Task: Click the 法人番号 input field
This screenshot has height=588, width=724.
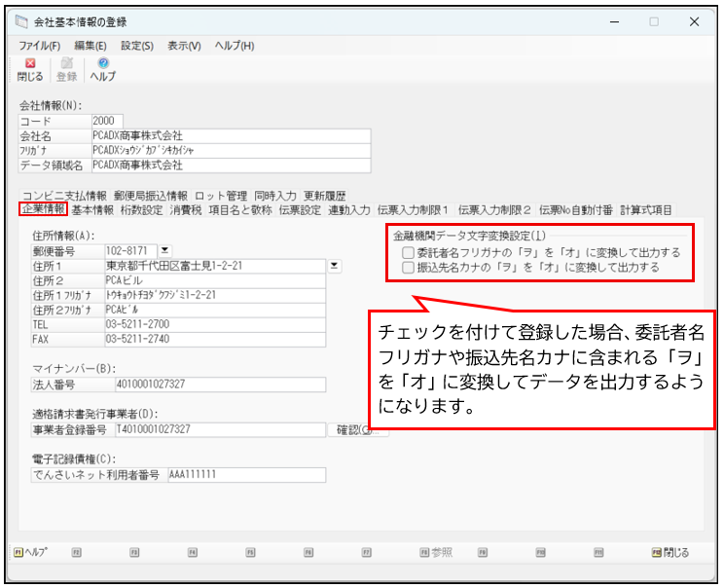Action: click(220, 385)
